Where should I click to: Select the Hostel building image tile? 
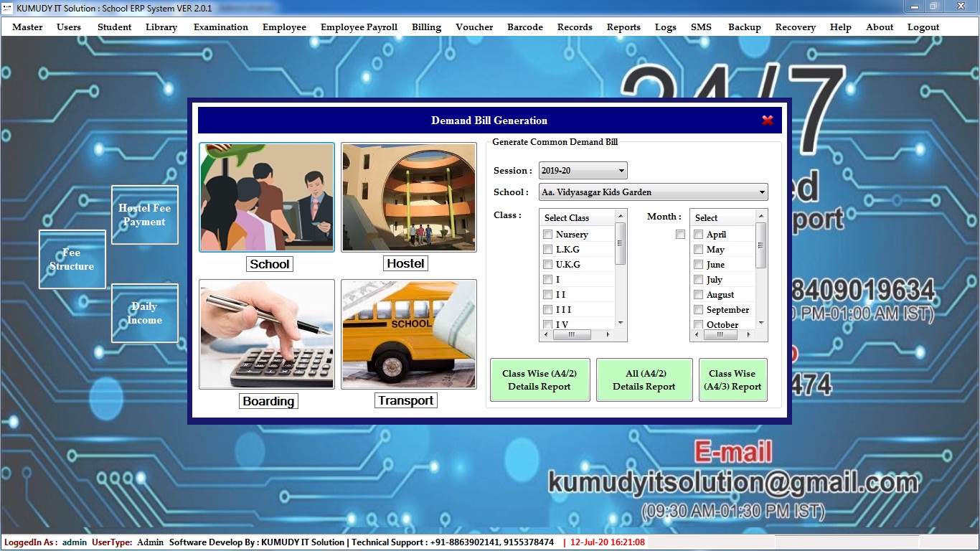point(408,197)
